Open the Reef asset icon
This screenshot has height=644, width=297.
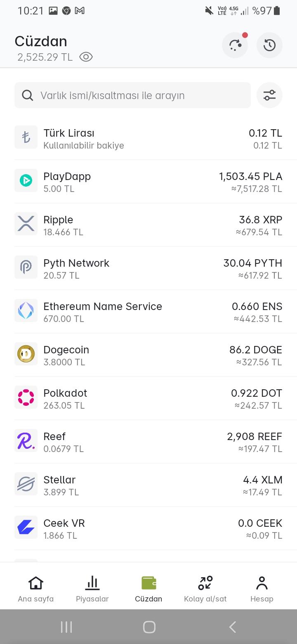pyautogui.click(x=26, y=440)
